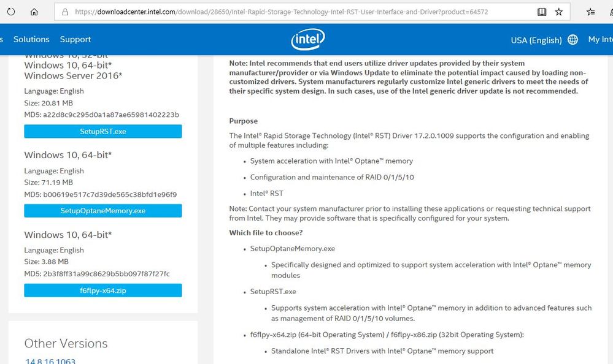Image resolution: width=613 pixels, height=364 pixels.
Task: Open the My Intel account menu
Action: (600, 39)
